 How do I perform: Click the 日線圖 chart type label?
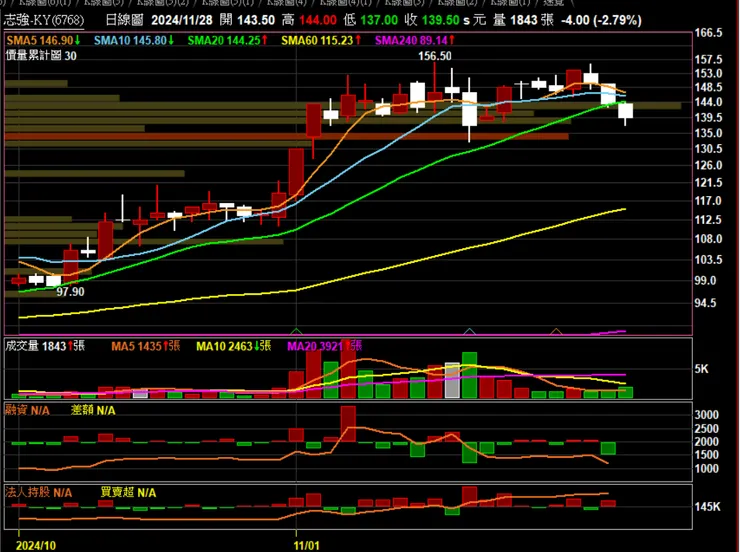124,20
